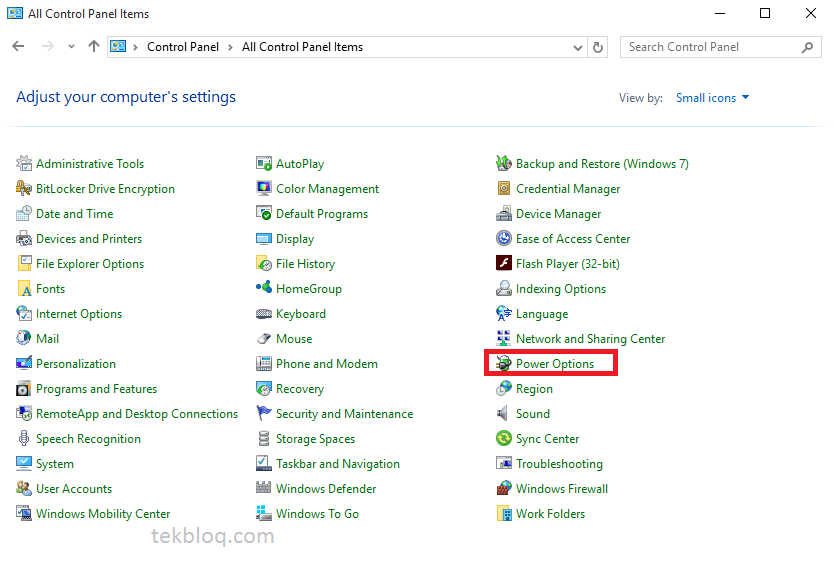The width and height of the screenshot is (834, 567).
Task: Click the Security and Maintenance flag icon
Action: pyautogui.click(x=264, y=413)
